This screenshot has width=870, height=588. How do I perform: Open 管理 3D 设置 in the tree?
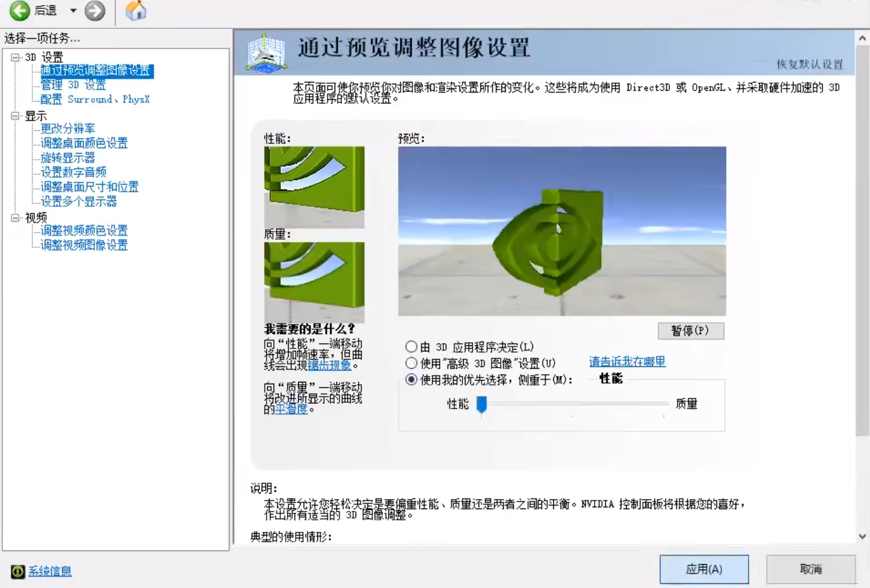pos(73,85)
